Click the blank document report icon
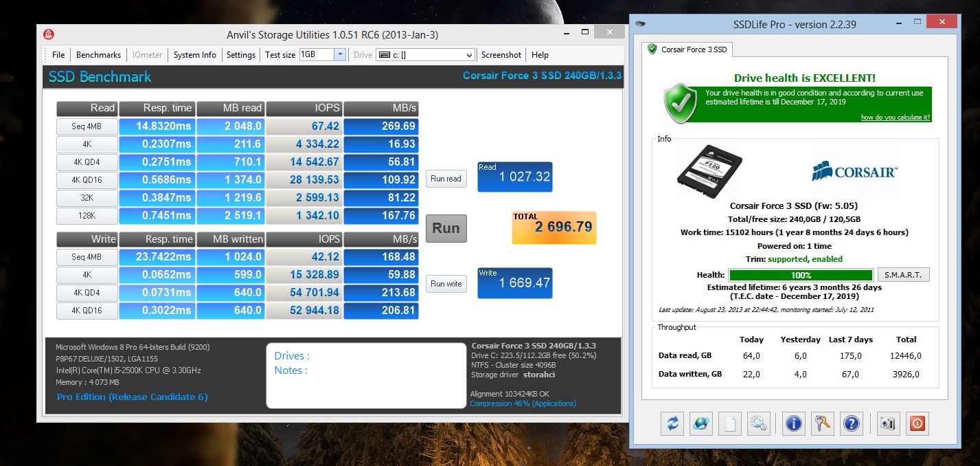The width and height of the screenshot is (980, 466). click(x=730, y=423)
